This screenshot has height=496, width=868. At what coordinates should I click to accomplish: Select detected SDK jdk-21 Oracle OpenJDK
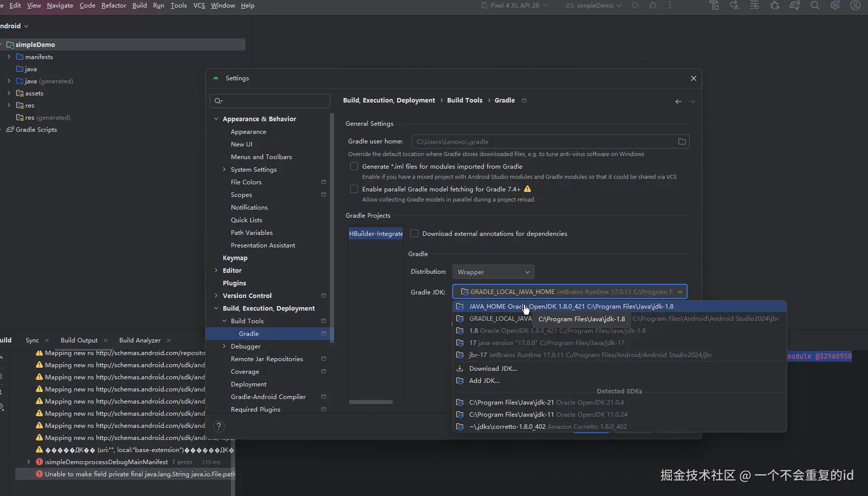619,403
